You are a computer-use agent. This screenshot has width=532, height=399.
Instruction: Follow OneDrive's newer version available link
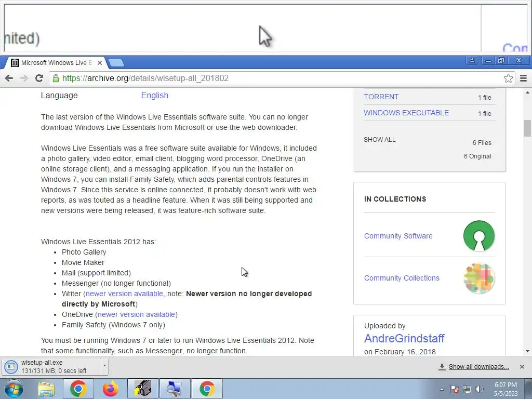[137, 314]
